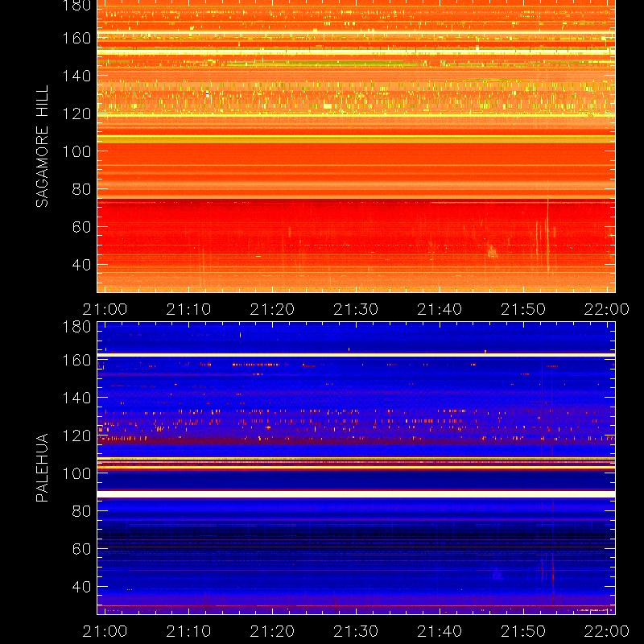This screenshot has height=644, width=644.
Task: Click 21:00 on the Sagamore Hill time axis
Action: (x=105, y=309)
